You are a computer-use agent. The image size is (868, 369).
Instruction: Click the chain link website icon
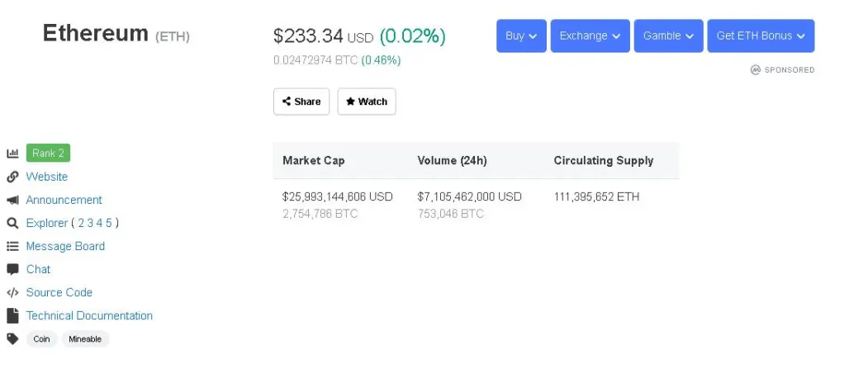click(x=12, y=177)
